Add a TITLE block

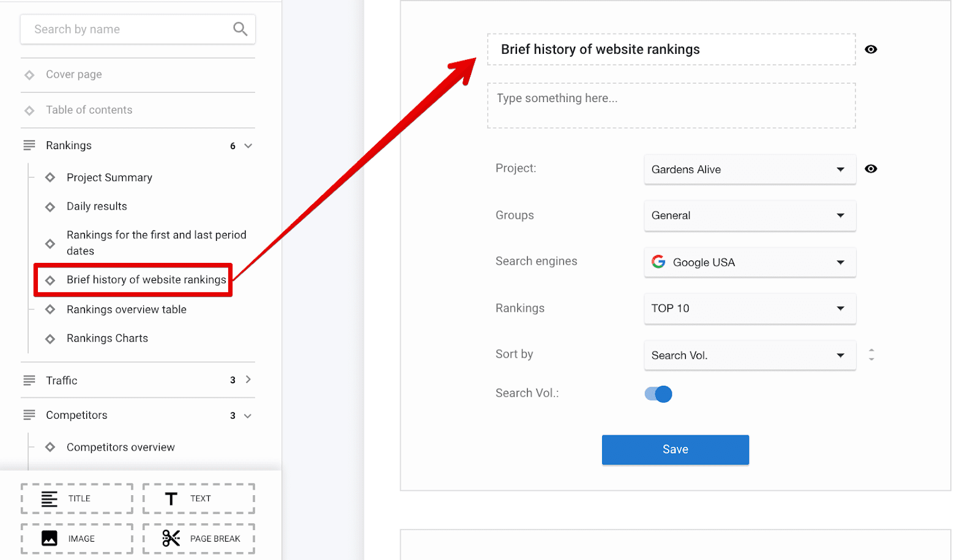pyautogui.click(x=77, y=499)
